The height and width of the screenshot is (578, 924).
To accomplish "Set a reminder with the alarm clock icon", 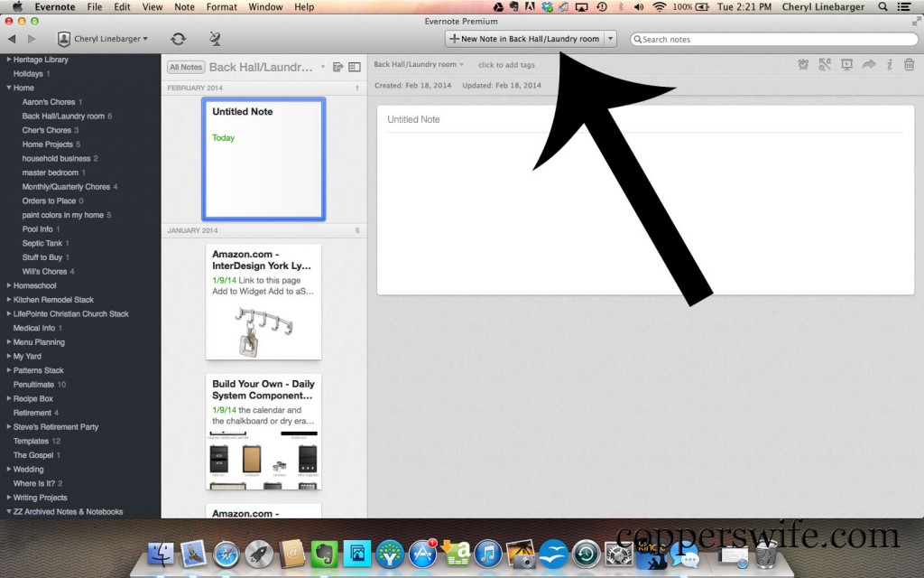I will pyautogui.click(x=802, y=65).
